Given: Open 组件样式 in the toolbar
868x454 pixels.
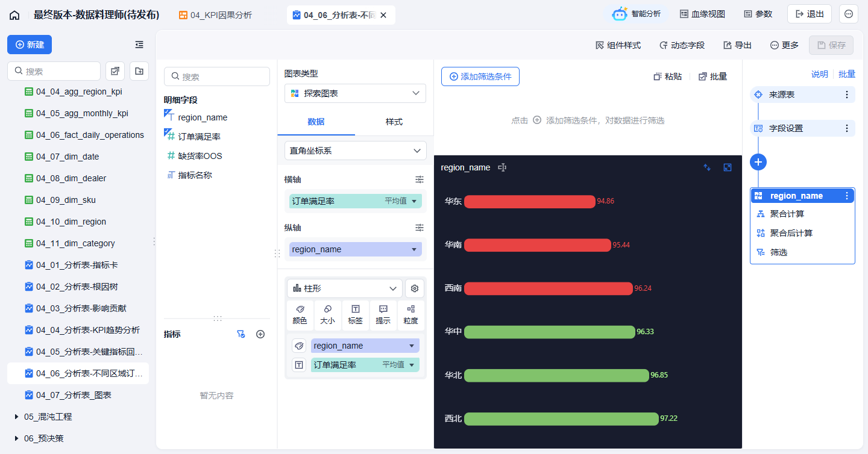Looking at the screenshot, I should click(x=618, y=45).
